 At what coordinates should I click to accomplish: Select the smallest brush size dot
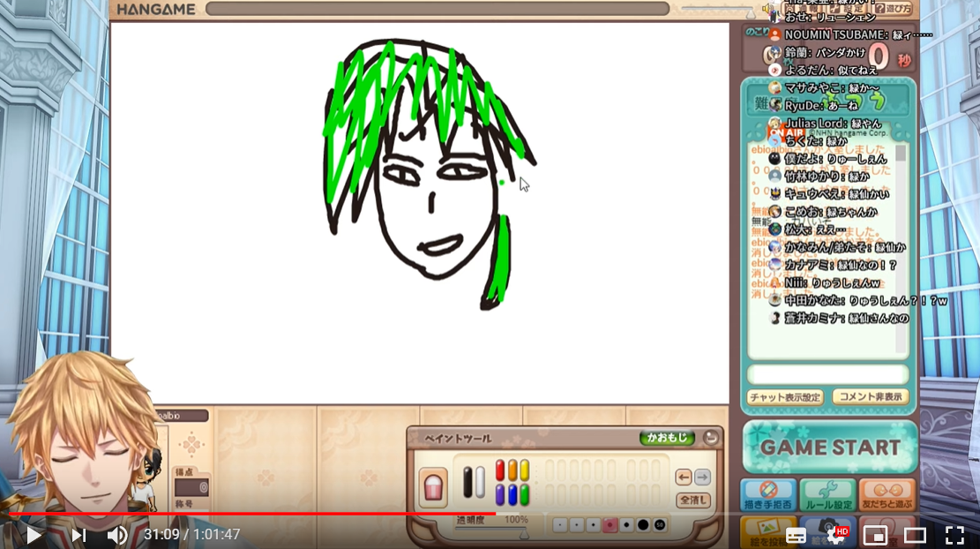click(561, 525)
